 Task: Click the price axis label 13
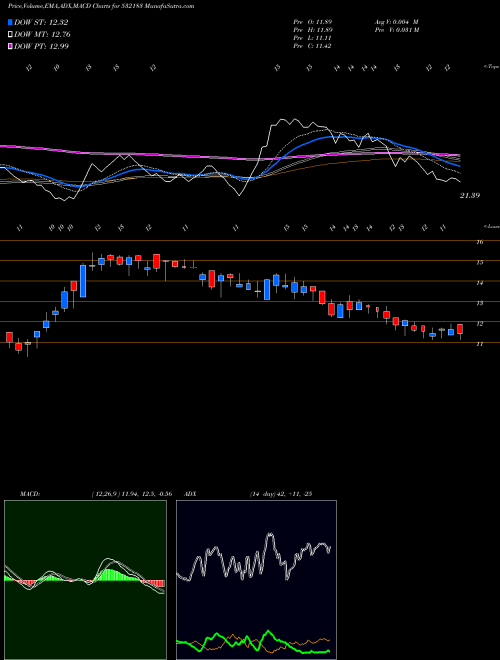pos(479,303)
